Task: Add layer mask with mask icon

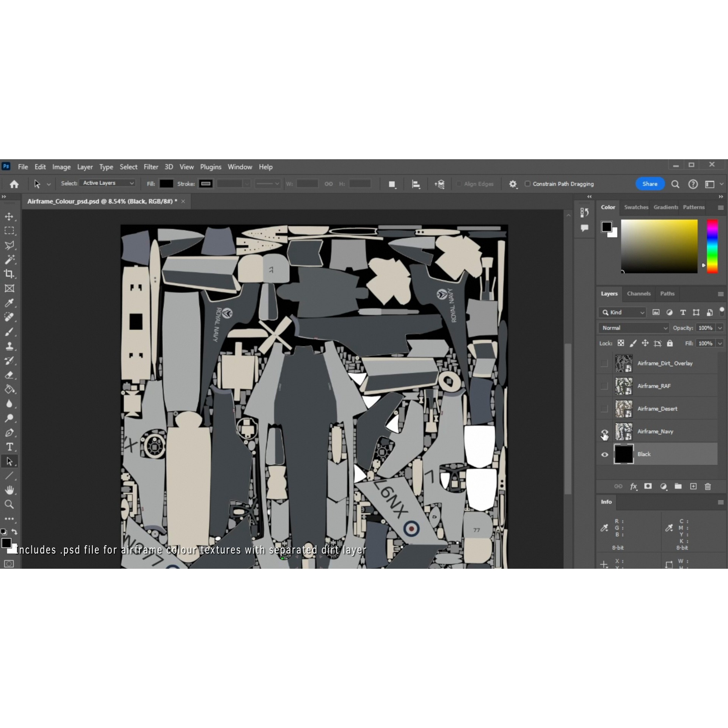Action: (x=648, y=486)
